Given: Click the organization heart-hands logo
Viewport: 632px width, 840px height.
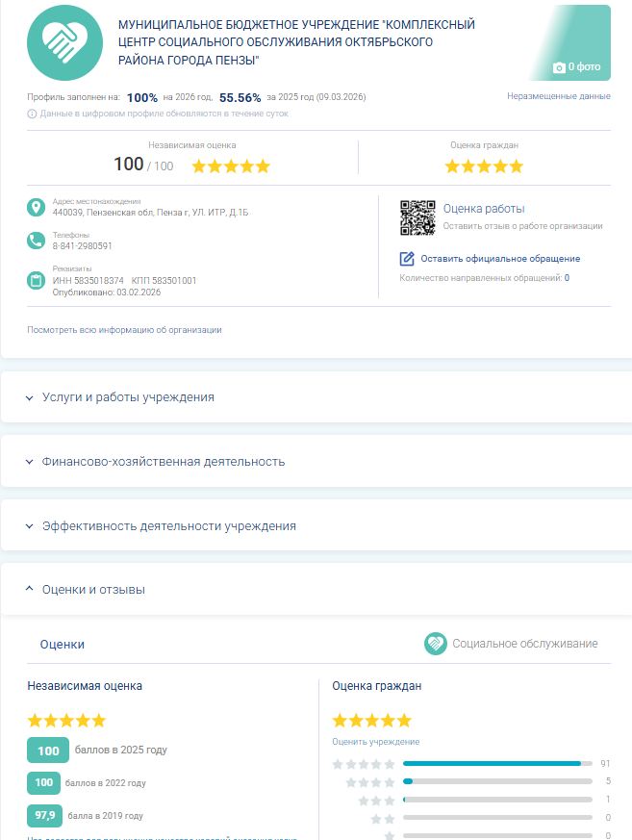Looking at the screenshot, I should click(x=64, y=43).
